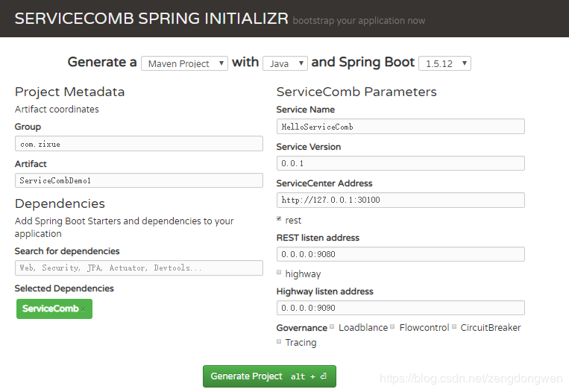Open the Spring Boot version dropdown
The height and width of the screenshot is (392, 569).
[x=444, y=63]
